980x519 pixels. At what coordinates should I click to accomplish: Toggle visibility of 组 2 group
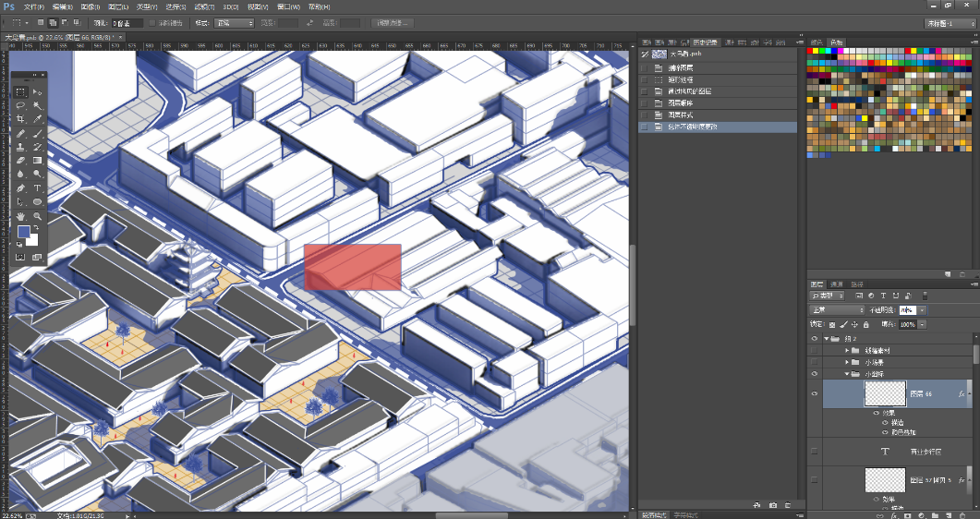tap(814, 339)
